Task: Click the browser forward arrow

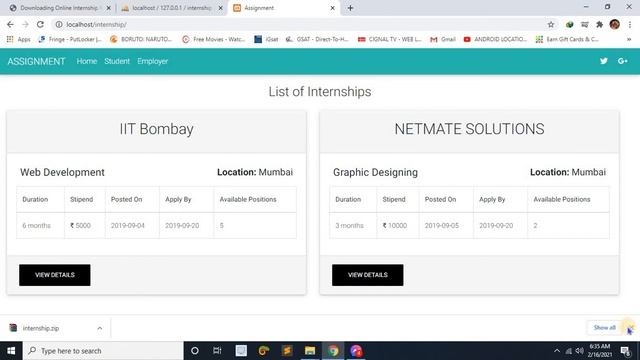Action: coord(25,24)
